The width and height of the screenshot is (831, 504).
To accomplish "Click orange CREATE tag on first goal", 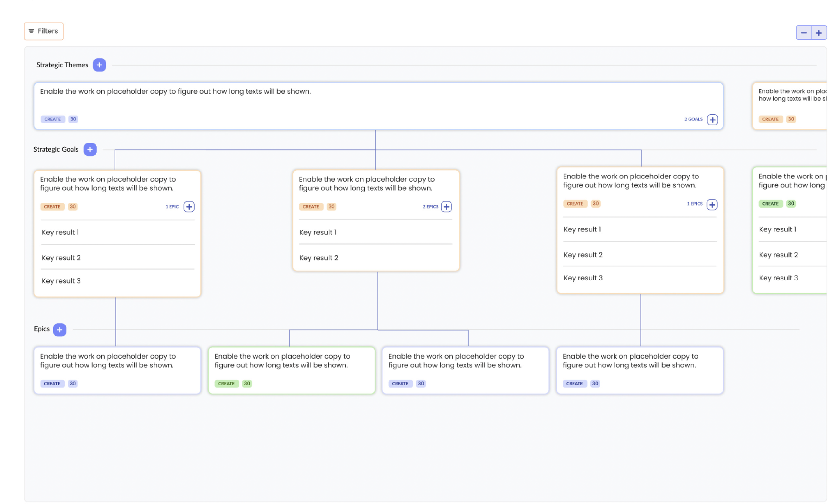I will tap(52, 207).
